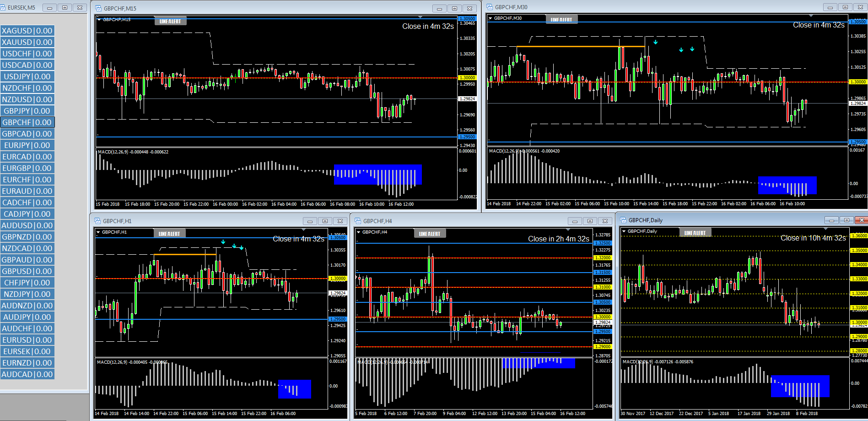The width and height of the screenshot is (868, 421).
Task: Switch charts to GBPCAD
Action: point(27,134)
